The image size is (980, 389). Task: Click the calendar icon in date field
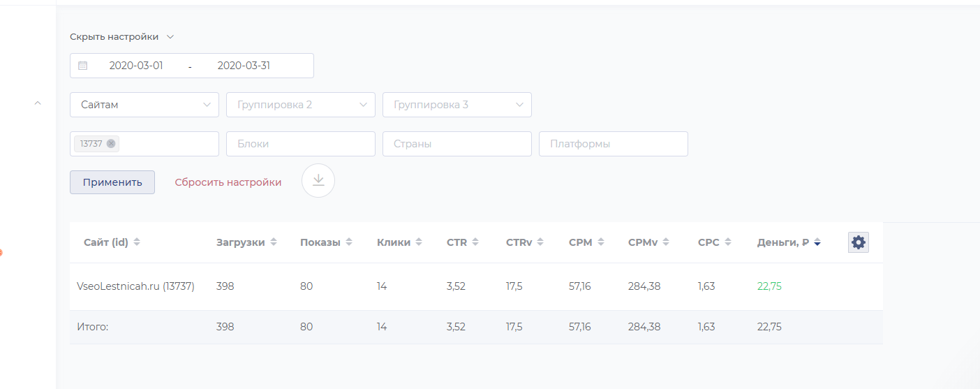point(83,66)
